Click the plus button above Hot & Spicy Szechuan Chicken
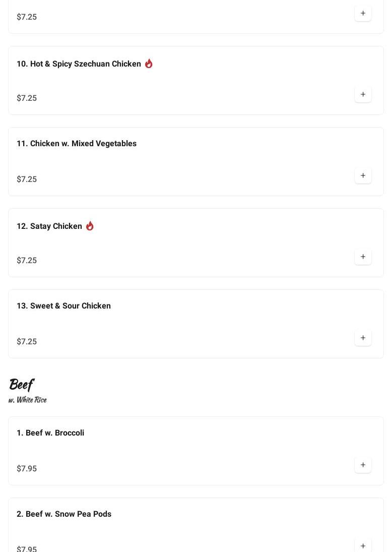Screen dimensions: 392x552 pos(363,14)
